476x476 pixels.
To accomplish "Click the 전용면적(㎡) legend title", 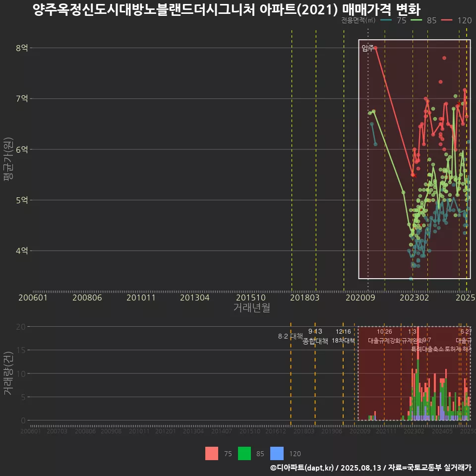I will tap(358, 20).
